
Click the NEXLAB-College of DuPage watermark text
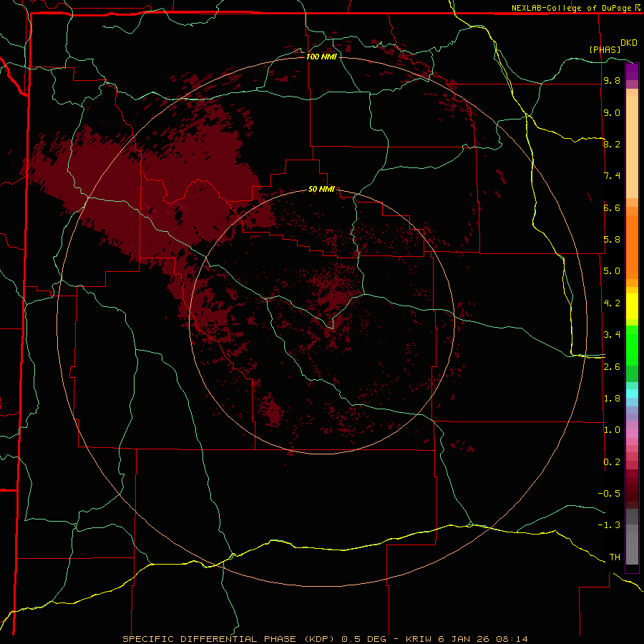pos(571,8)
